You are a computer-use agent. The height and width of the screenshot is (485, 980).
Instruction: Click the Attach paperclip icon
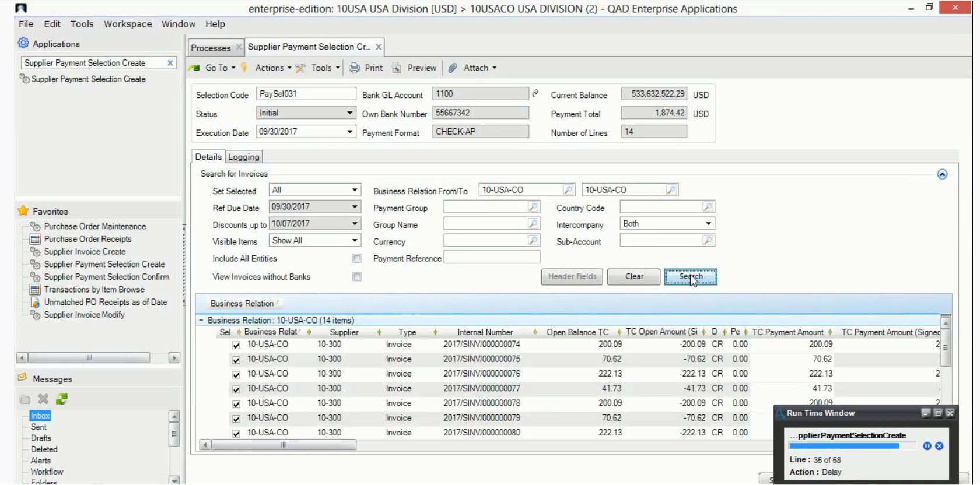453,68
